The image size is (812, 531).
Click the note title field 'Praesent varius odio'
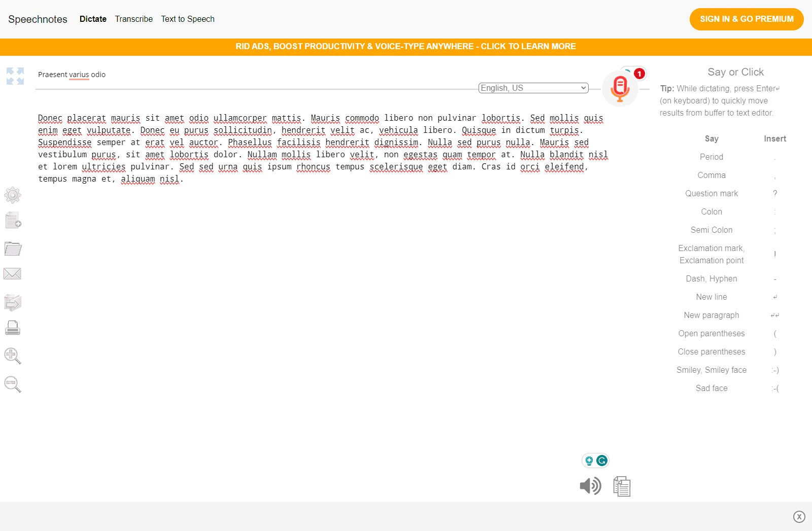click(72, 75)
